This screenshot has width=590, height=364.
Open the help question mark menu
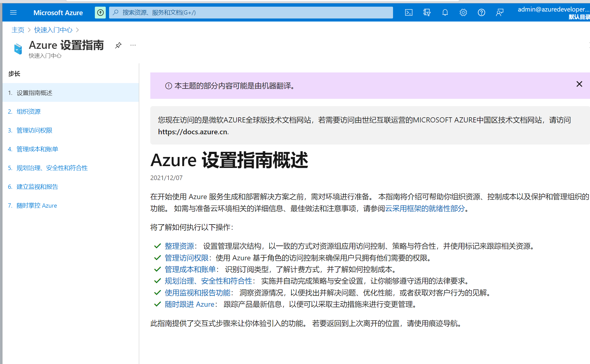[482, 12]
